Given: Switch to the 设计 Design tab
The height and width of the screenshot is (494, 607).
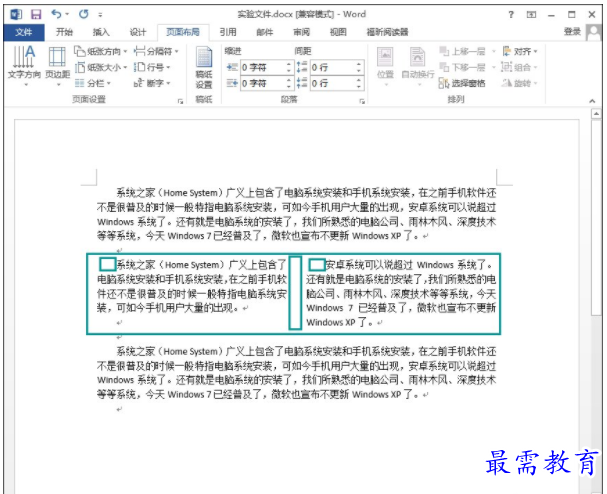Looking at the screenshot, I should point(138,32).
